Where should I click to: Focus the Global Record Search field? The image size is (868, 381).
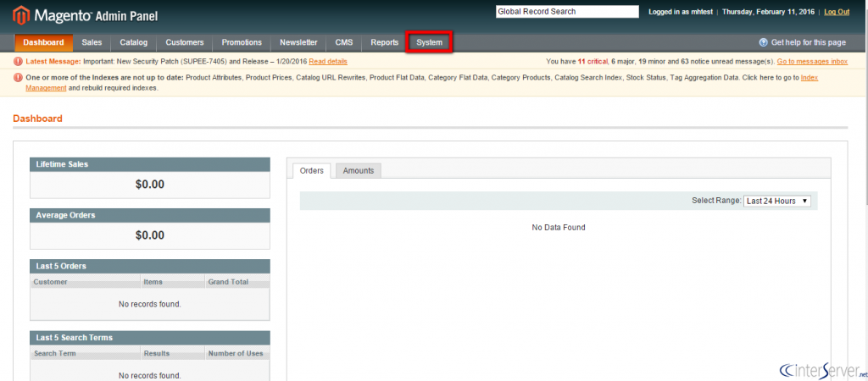567,12
